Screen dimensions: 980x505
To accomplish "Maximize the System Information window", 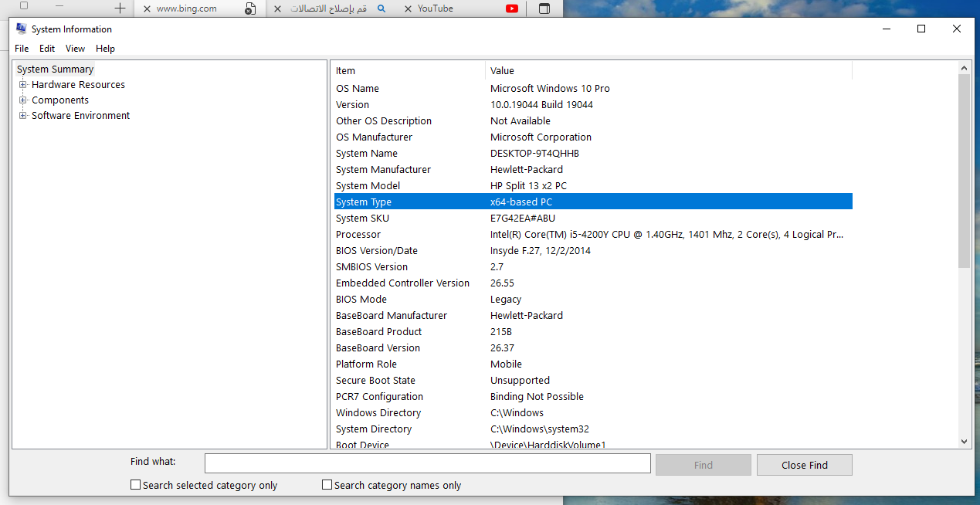I will coord(921,29).
